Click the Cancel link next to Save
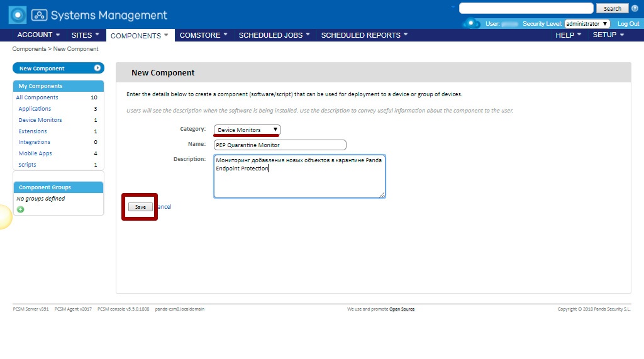Viewport: 644px width, 359px height. (164, 207)
